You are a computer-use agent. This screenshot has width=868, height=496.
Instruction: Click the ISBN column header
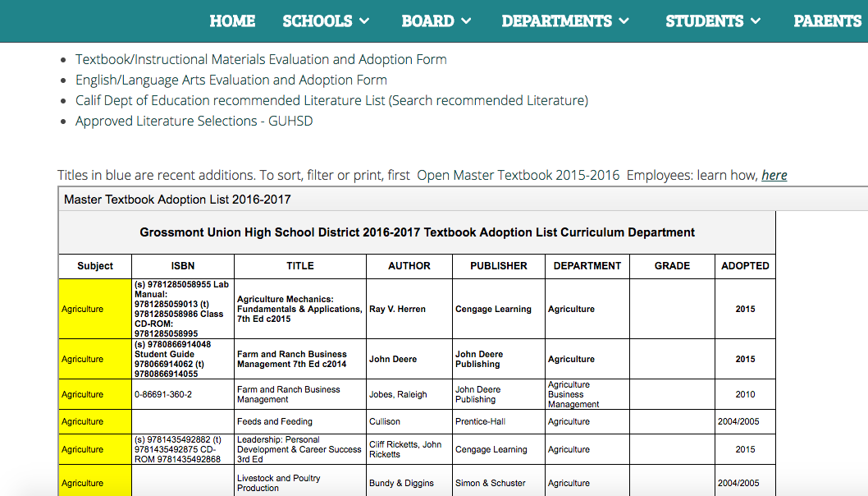click(x=183, y=266)
